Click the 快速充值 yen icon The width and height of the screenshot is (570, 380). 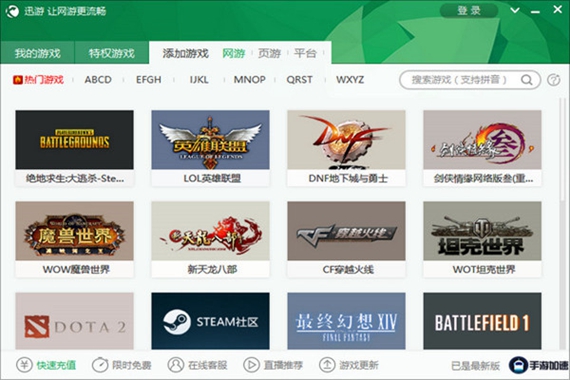click(x=24, y=364)
